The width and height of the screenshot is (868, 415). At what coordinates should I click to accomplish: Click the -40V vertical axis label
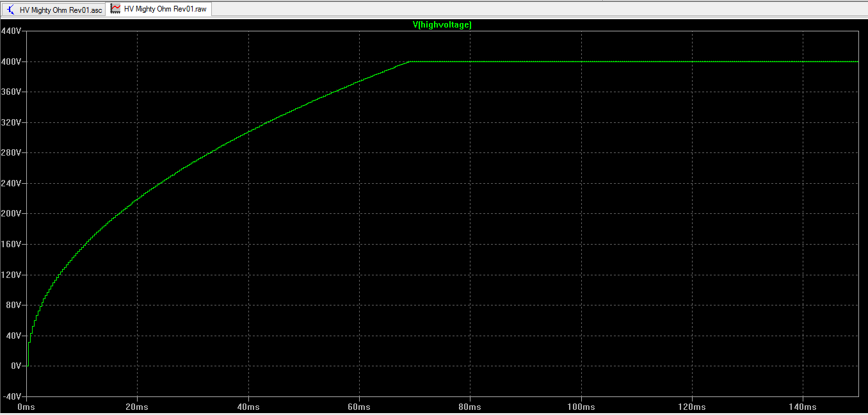(x=12, y=396)
